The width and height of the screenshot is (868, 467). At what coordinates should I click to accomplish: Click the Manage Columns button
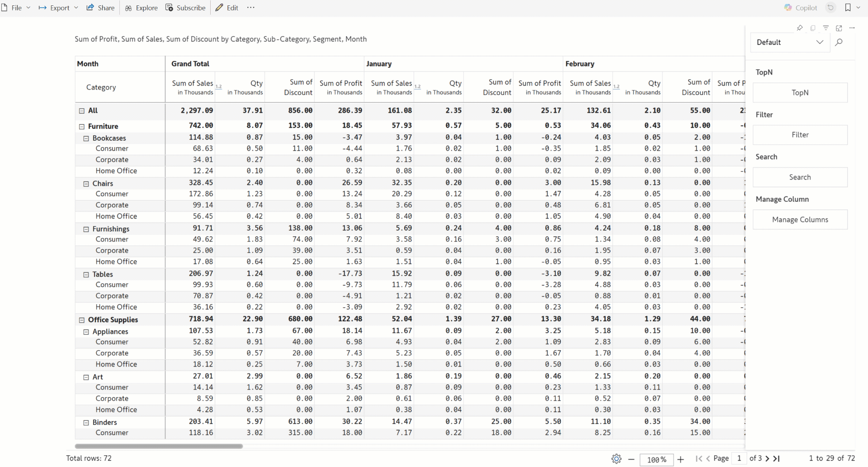coord(800,220)
